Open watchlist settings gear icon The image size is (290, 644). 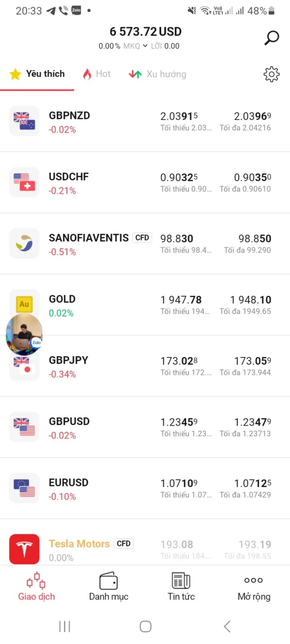(272, 74)
